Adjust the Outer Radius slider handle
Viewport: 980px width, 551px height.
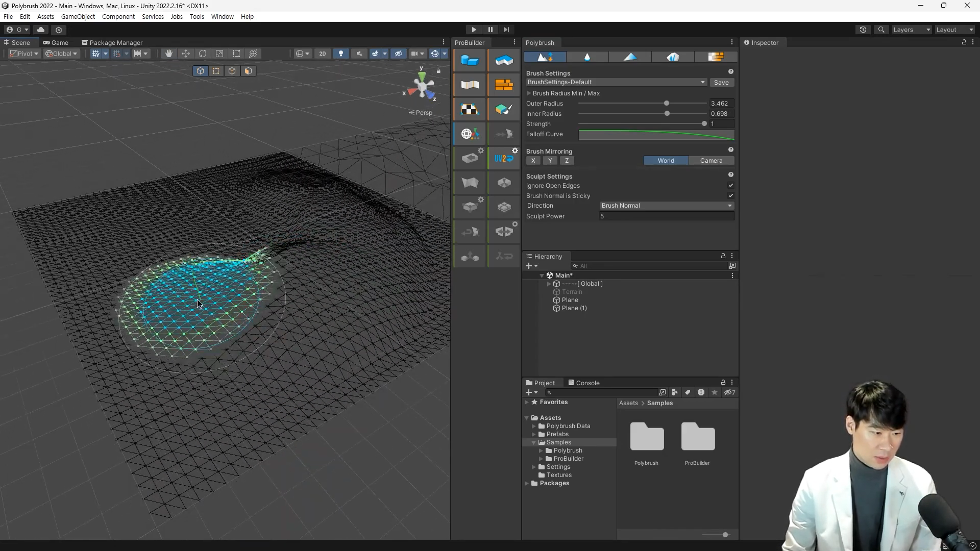[x=667, y=104]
